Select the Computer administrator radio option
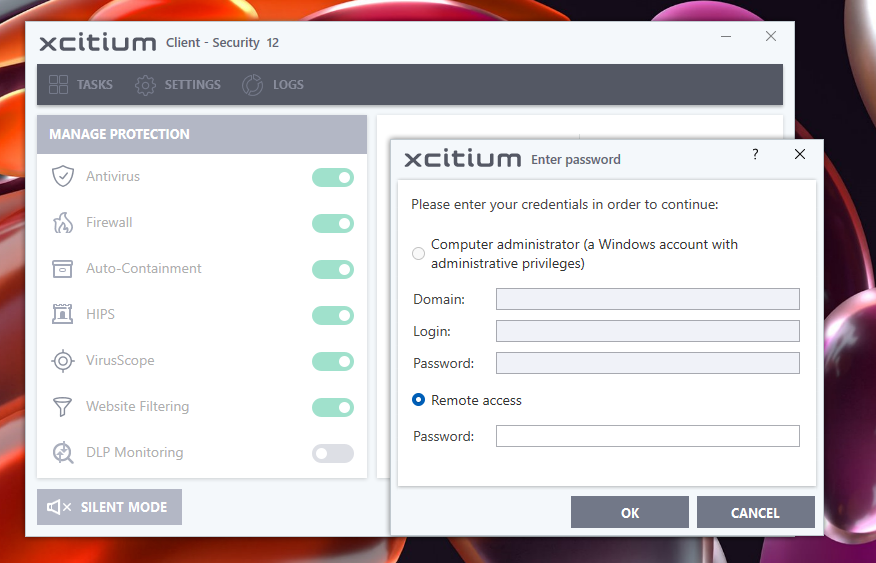The image size is (876, 563). point(419,254)
